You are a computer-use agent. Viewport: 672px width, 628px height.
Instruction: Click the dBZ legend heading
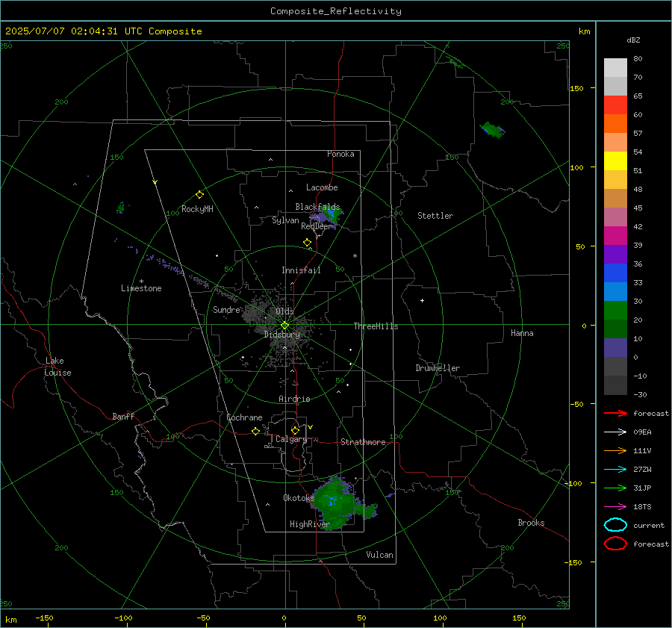633,40
